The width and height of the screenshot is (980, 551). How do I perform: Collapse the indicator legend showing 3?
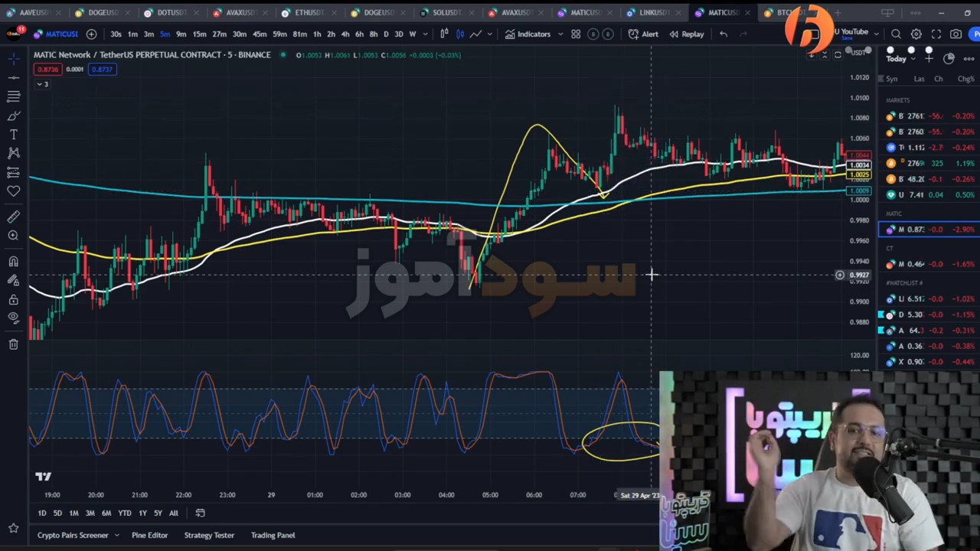41,84
